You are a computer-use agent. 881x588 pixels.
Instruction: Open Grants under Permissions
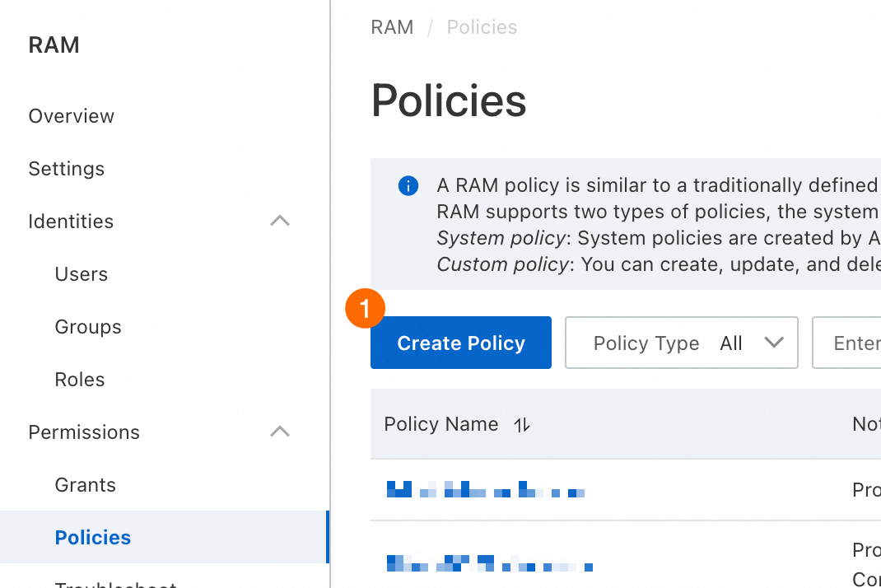pyautogui.click(x=86, y=485)
